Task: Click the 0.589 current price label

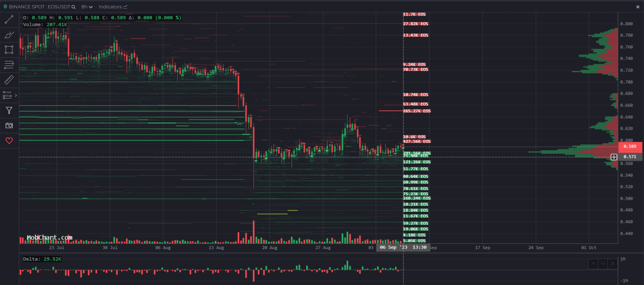Action: [630, 146]
